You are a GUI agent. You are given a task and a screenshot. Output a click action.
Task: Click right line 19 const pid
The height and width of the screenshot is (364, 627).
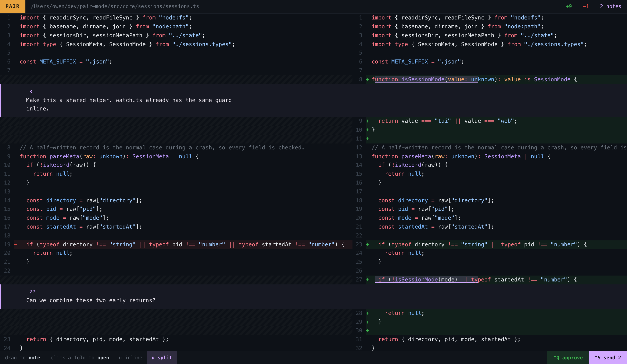point(416,209)
